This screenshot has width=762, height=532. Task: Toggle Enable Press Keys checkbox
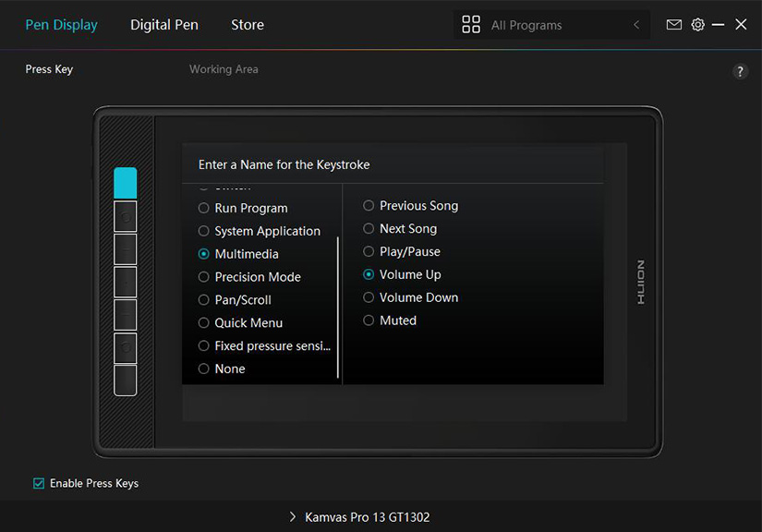39,483
